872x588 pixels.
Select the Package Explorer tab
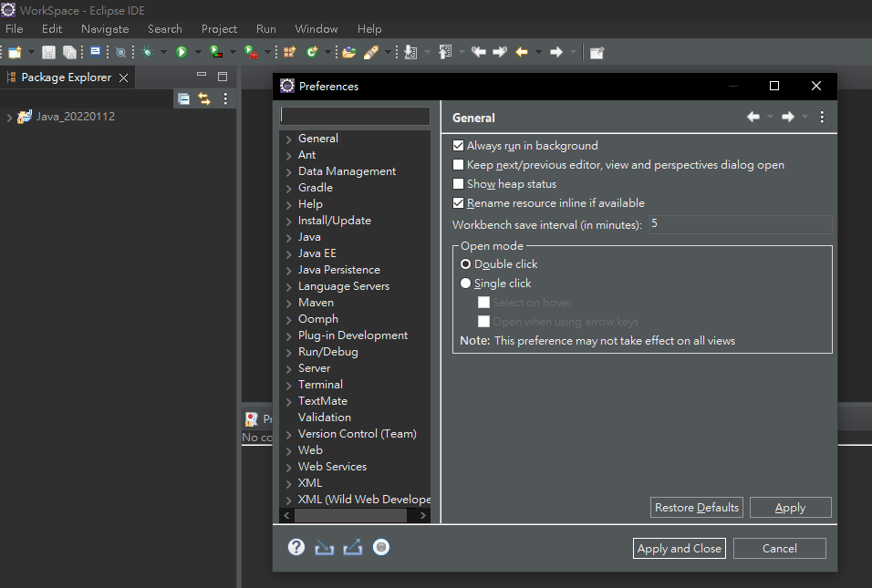click(x=67, y=77)
